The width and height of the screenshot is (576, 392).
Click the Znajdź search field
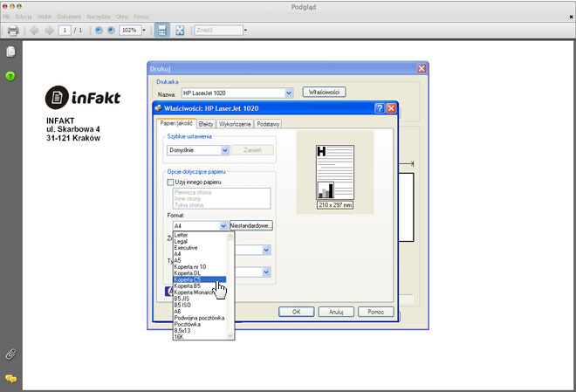(218, 31)
